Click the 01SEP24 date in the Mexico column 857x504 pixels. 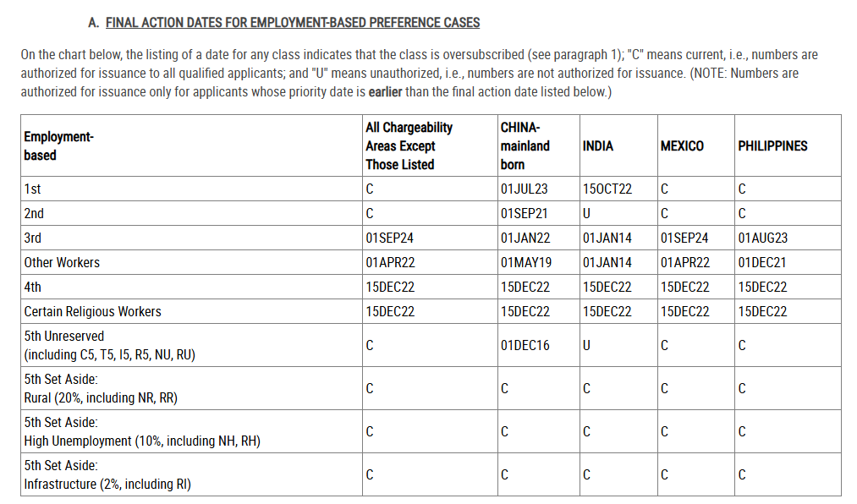tap(684, 238)
